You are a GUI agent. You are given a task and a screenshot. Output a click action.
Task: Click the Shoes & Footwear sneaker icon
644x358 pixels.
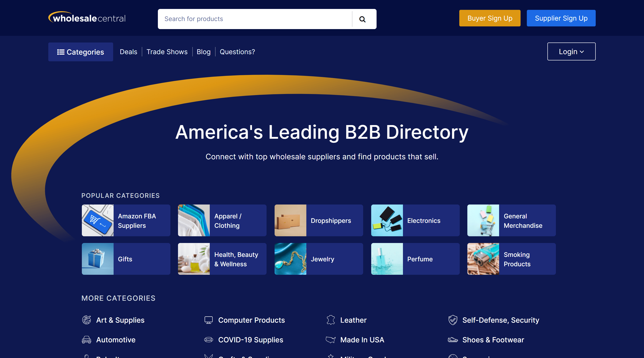pos(453,339)
